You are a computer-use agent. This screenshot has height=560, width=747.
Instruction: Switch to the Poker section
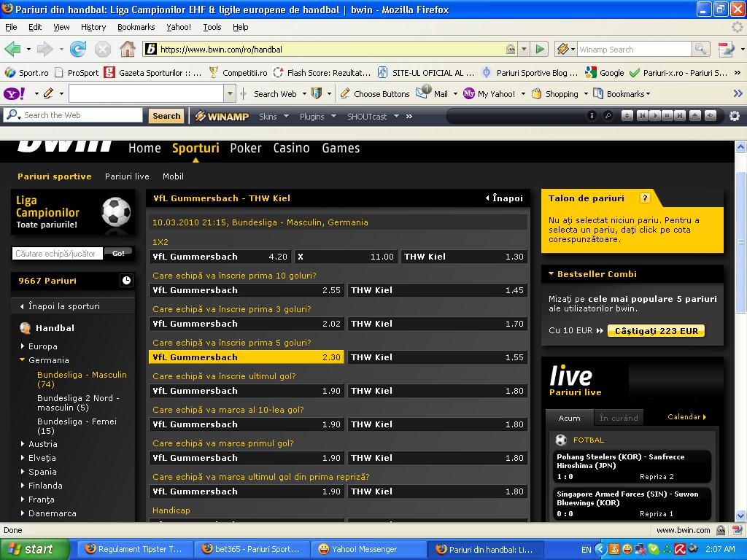click(x=246, y=148)
